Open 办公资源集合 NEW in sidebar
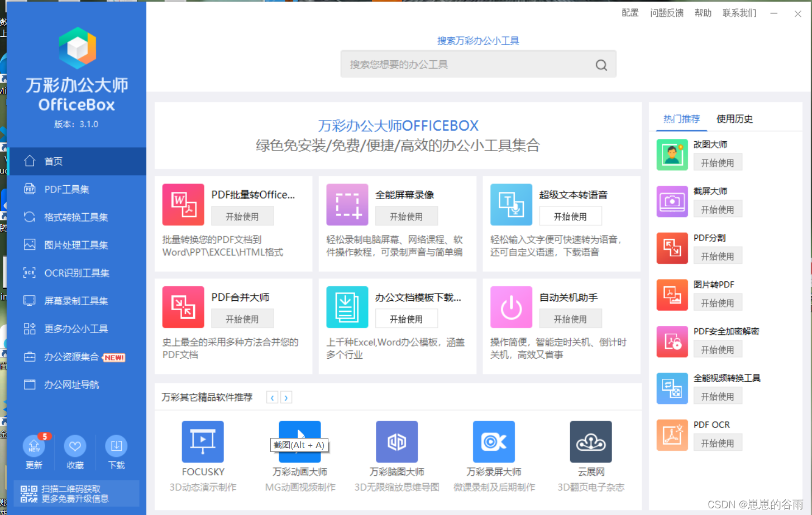The width and height of the screenshot is (812, 515). pos(77,357)
